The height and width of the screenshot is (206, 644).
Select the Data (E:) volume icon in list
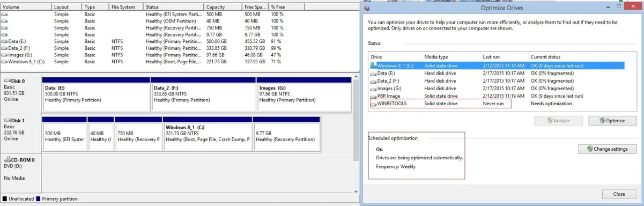5,41
